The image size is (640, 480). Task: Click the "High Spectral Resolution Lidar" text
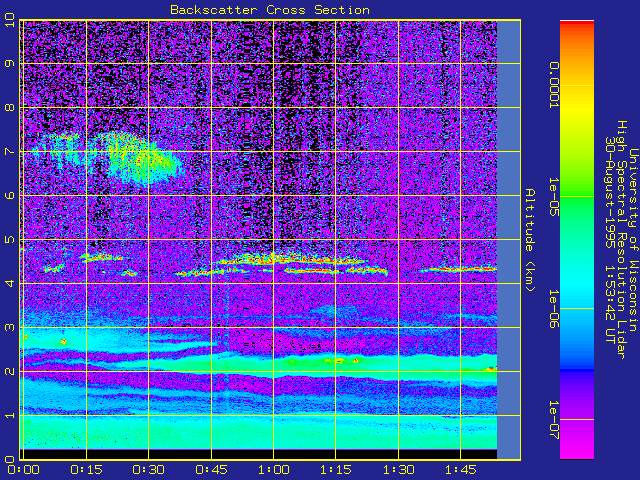click(x=621, y=240)
